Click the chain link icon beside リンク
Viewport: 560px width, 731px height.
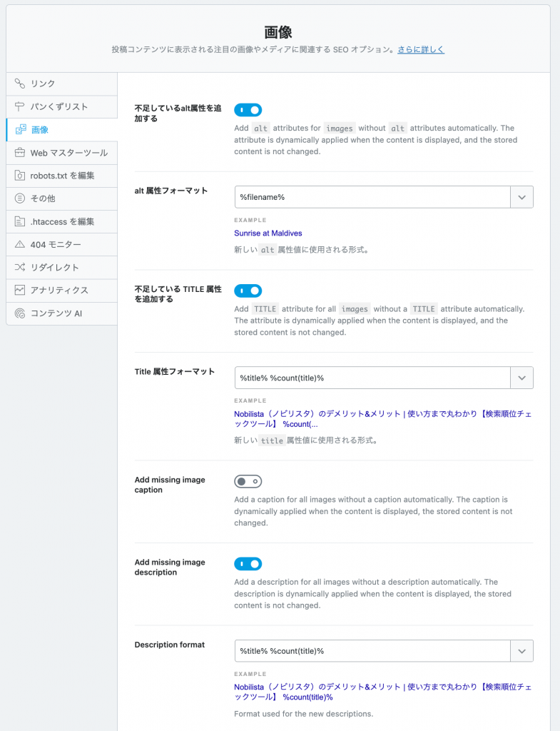pos(19,84)
